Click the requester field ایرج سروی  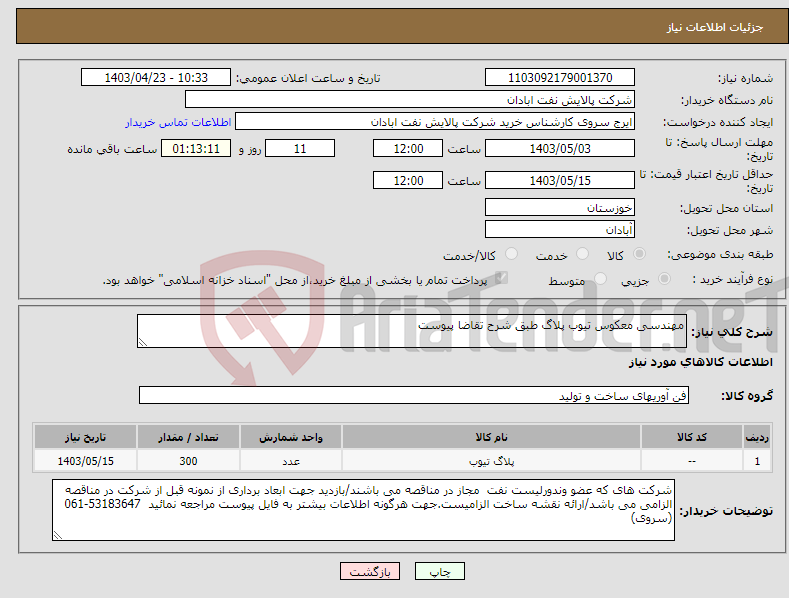tap(435, 122)
